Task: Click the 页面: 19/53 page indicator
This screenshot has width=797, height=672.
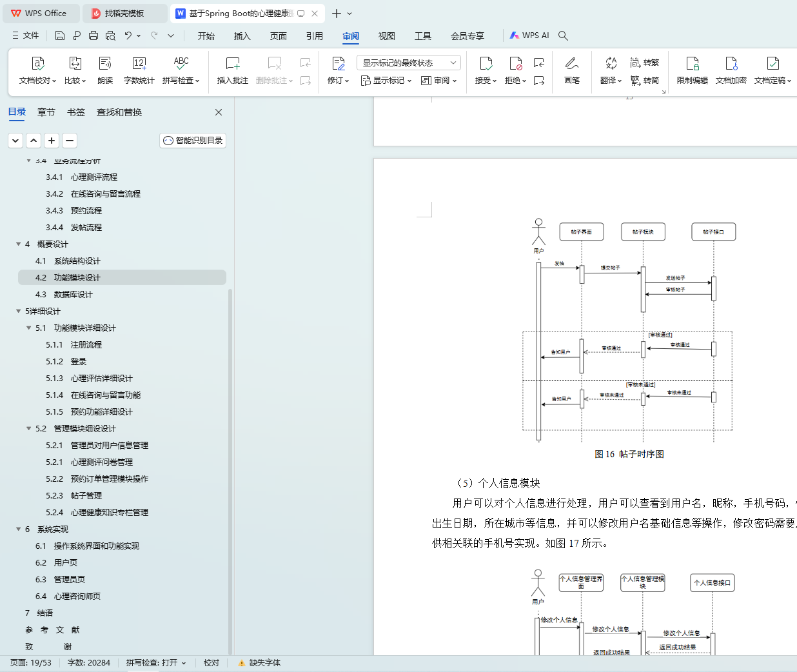Action: click(31, 663)
